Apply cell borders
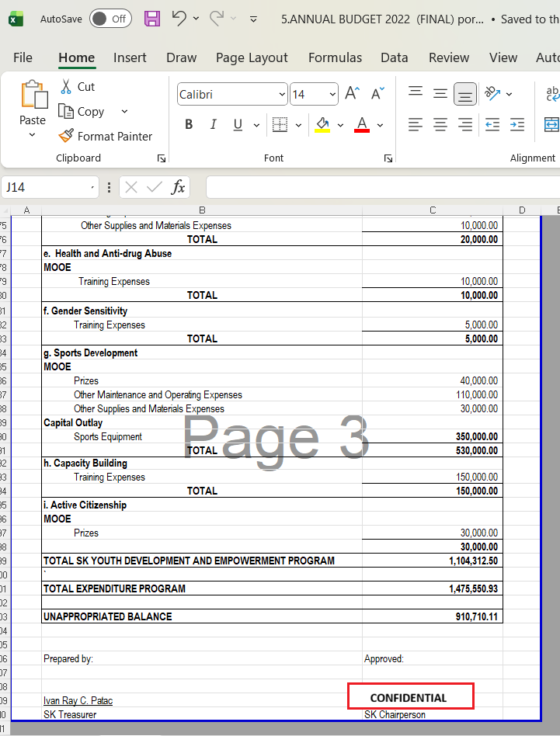The image size is (560, 736). [x=280, y=124]
